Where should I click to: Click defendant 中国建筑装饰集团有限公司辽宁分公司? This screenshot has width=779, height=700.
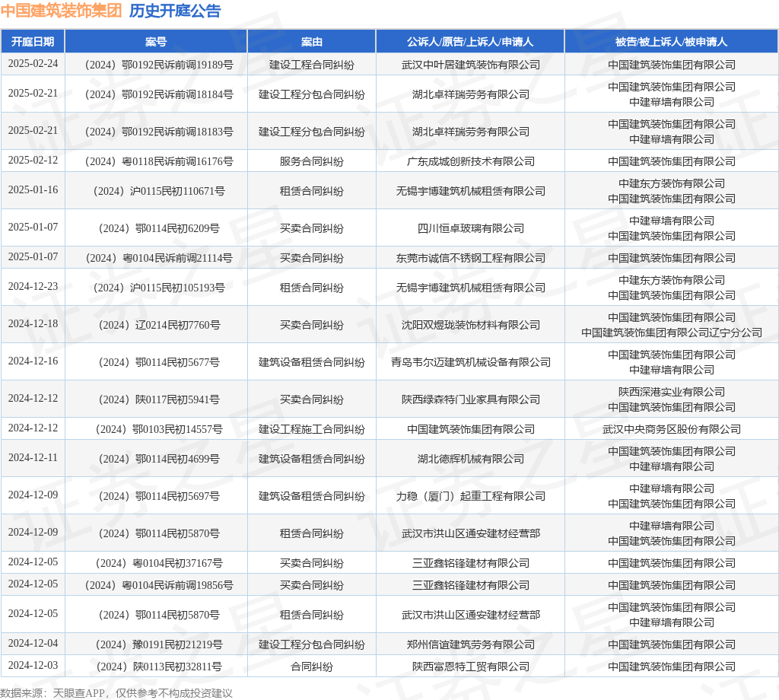[672, 332]
